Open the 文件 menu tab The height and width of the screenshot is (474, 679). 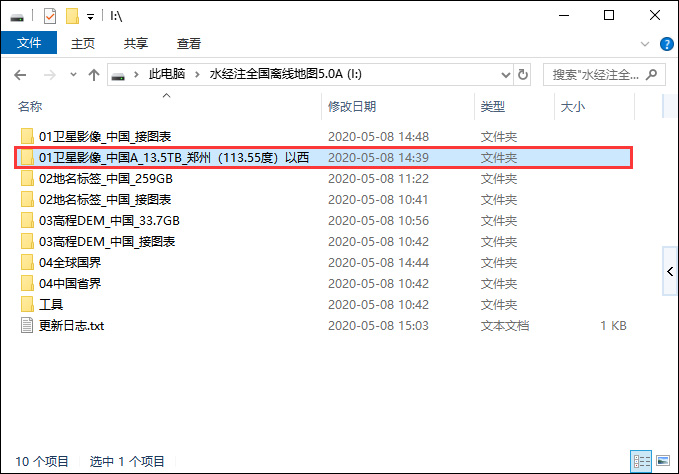pos(29,43)
